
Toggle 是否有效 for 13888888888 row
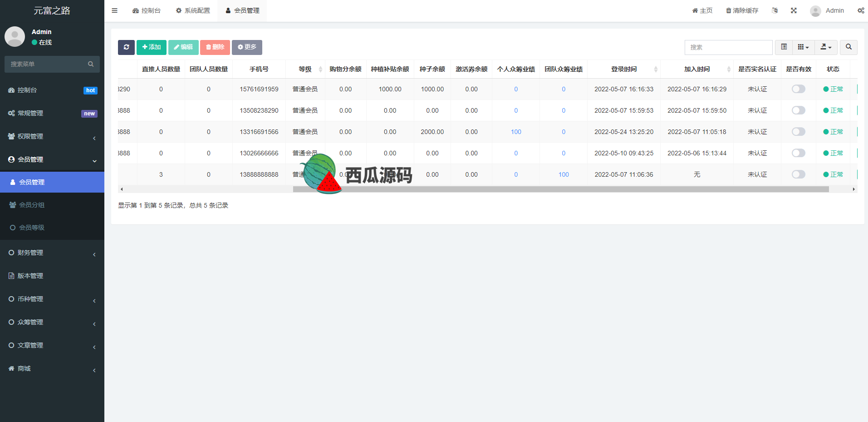click(799, 174)
